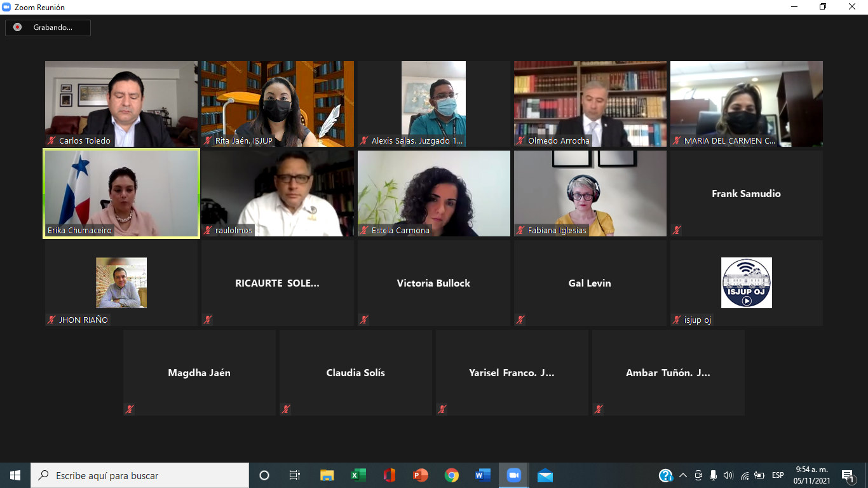Open the Wi-Fi network tray icon
This screenshot has width=868, height=488.
pos(744,475)
